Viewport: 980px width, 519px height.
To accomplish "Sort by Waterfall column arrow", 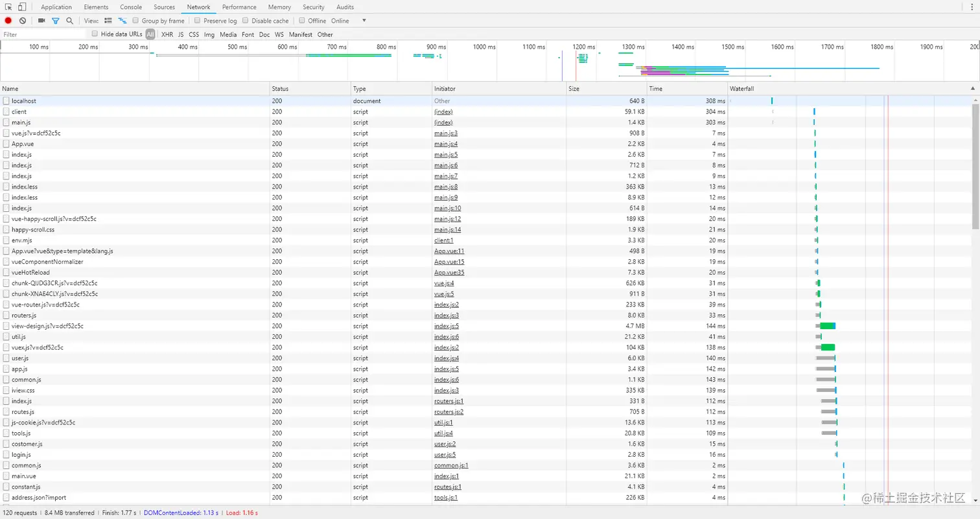I will [x=972, y=88].
